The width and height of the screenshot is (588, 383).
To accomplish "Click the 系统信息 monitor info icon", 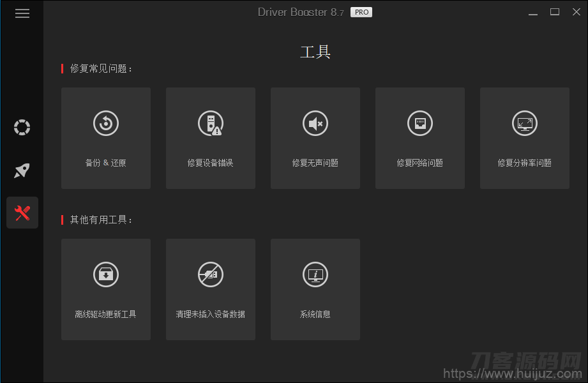I will tap(315, 274).
